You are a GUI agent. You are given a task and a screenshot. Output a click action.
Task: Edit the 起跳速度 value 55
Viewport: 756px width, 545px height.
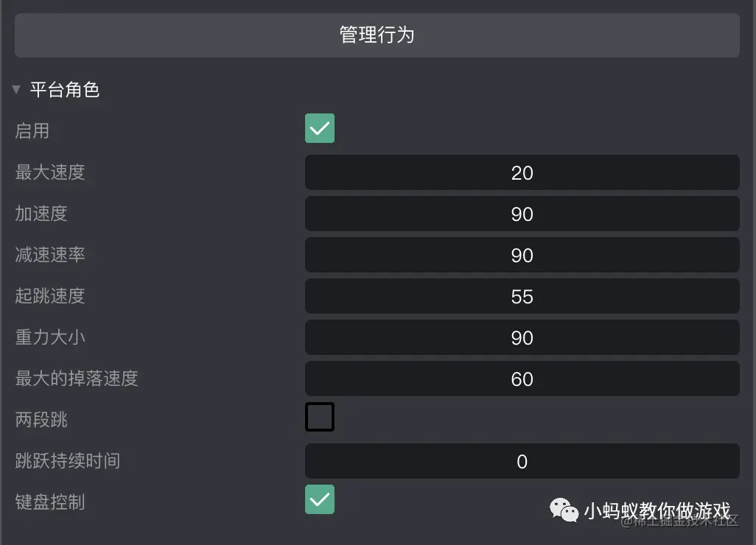pos(522,296)
